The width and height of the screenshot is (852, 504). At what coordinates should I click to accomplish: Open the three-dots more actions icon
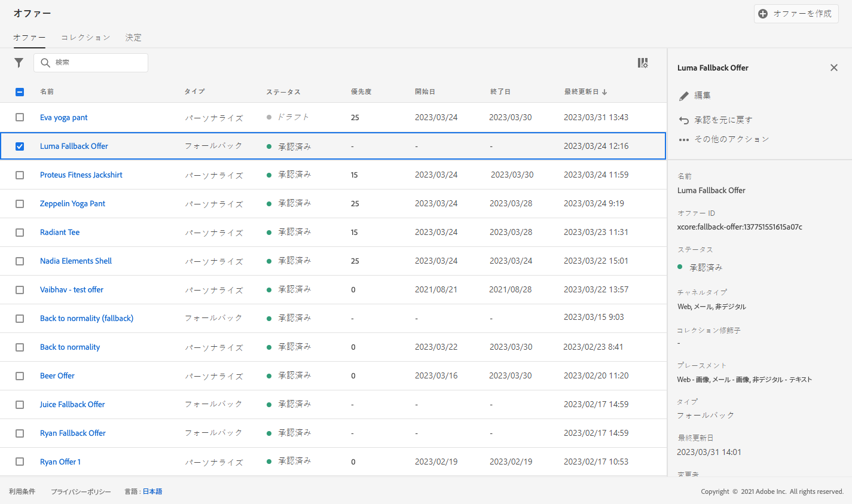(x=684, y=140)
